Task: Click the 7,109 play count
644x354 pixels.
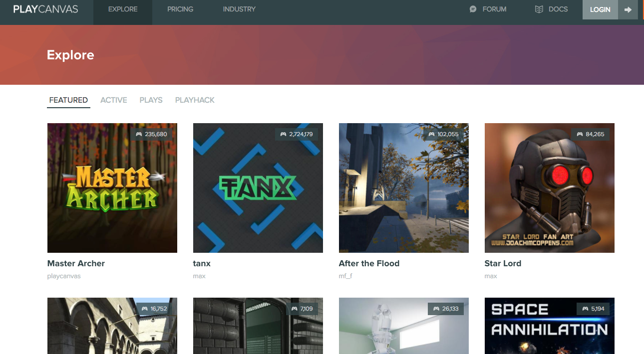Action: 307,309
